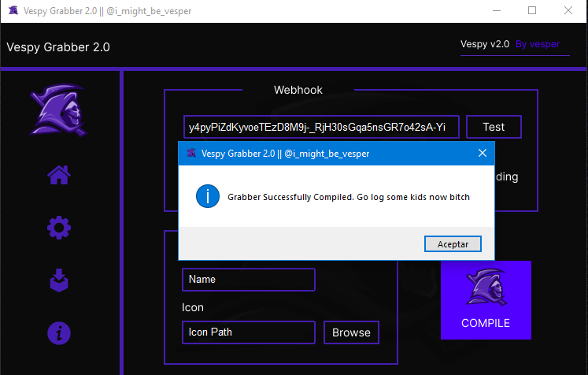Click the purple COMPILE button
The image size is (588, 375).
pos(486,300)
